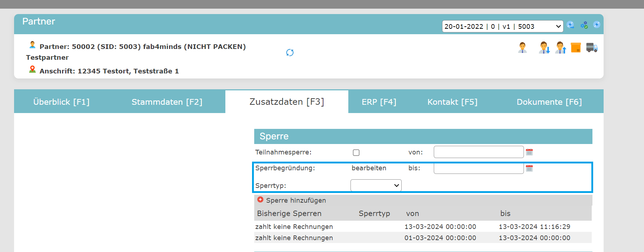This screenshot has width=644, height=252.
Task: Click the person with up arrow icon
Action: coord(560,48)
